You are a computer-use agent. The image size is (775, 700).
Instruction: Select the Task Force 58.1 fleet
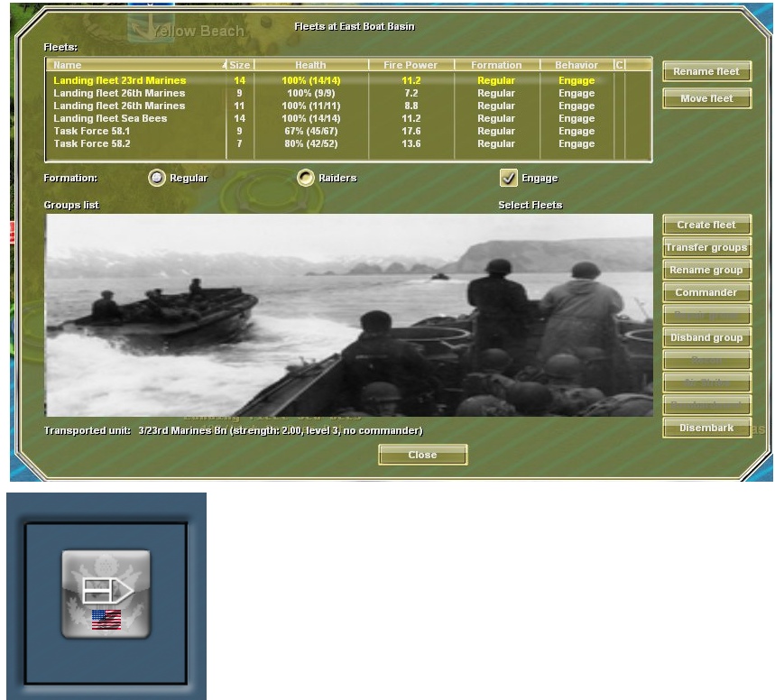[348, 131]
